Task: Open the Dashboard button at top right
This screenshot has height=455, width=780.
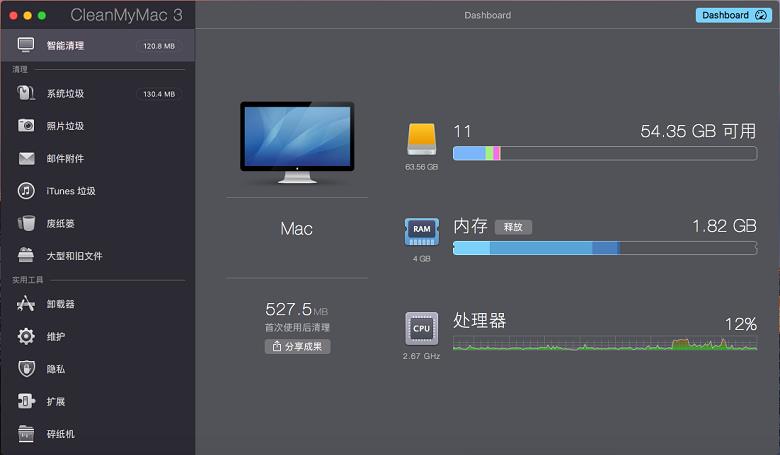Action: pos(734,15)
